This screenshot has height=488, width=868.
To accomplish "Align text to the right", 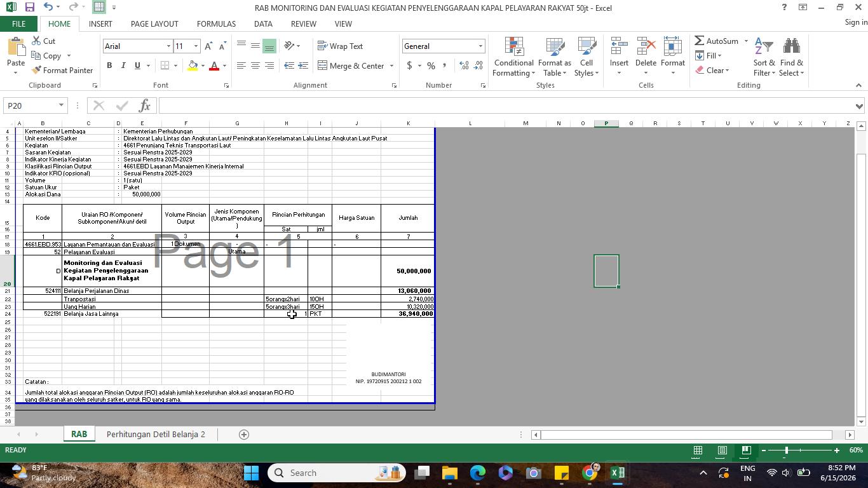I will pos(269,65).
